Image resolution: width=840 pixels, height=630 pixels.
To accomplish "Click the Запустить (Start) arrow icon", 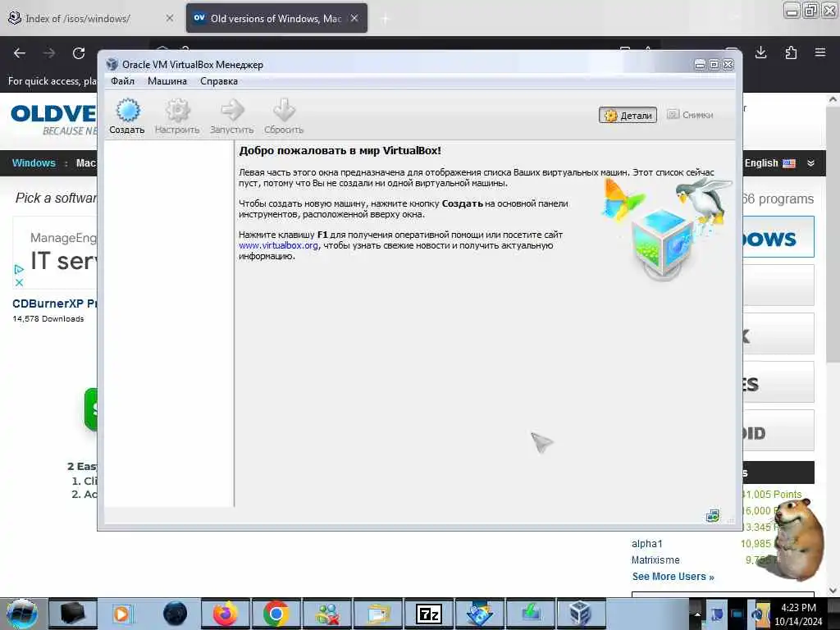I will point(232,111).
